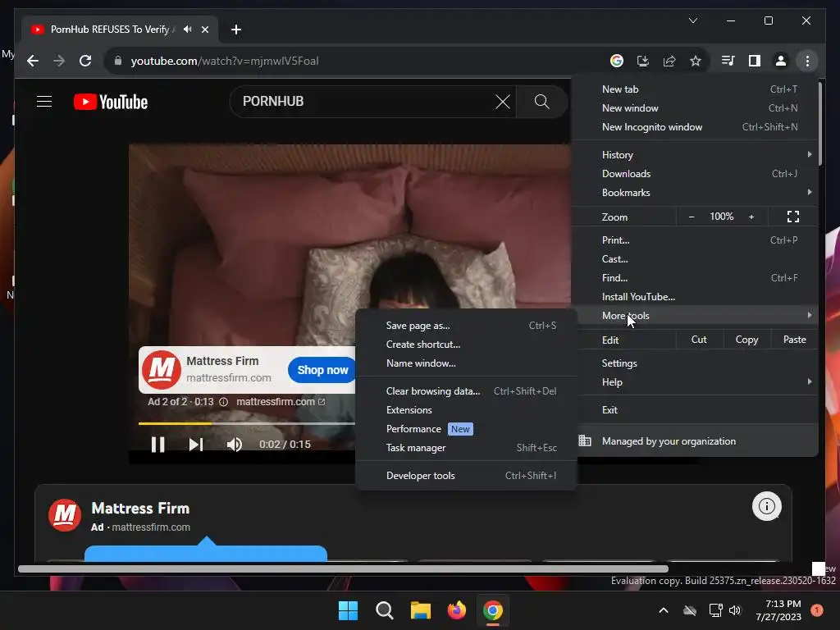The height and width of the screenshot is (630, 840).
Task: Click Shop now on Mattress Firm ad
Action: click(x=322, y=370)
